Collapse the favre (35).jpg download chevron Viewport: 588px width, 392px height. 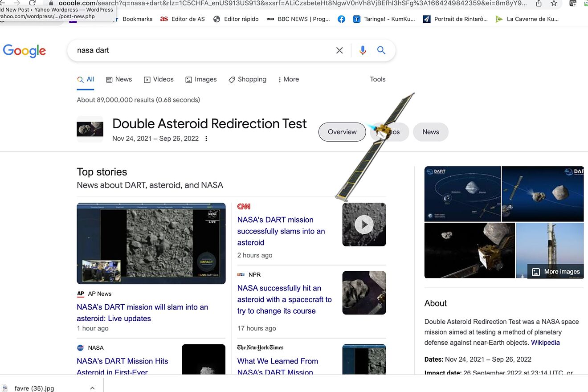92,388
